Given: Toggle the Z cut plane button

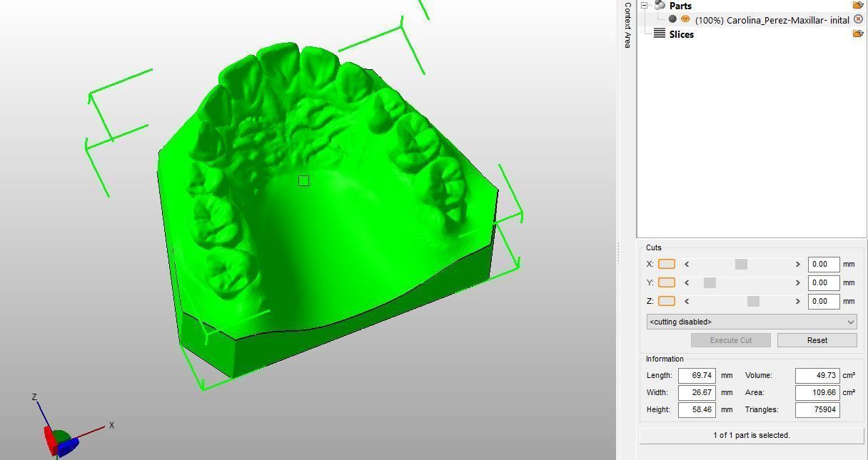Looking at the screenshot, I should point(667,301).
